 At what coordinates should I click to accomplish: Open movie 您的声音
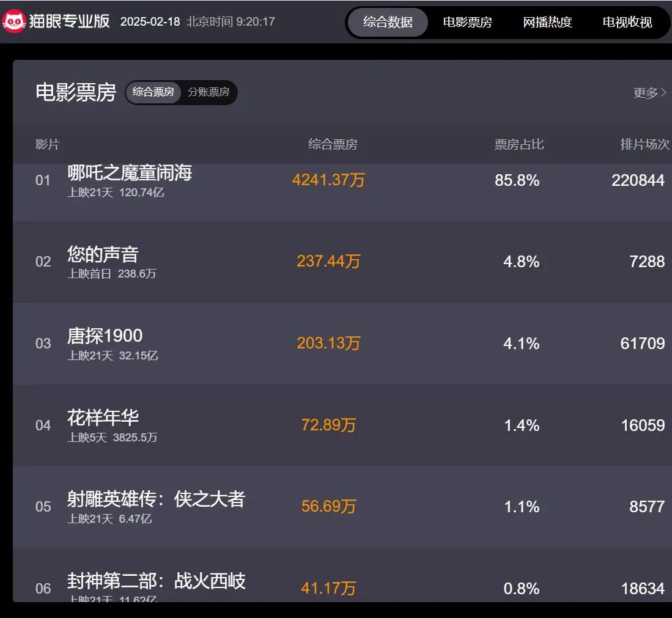point(103,254)
